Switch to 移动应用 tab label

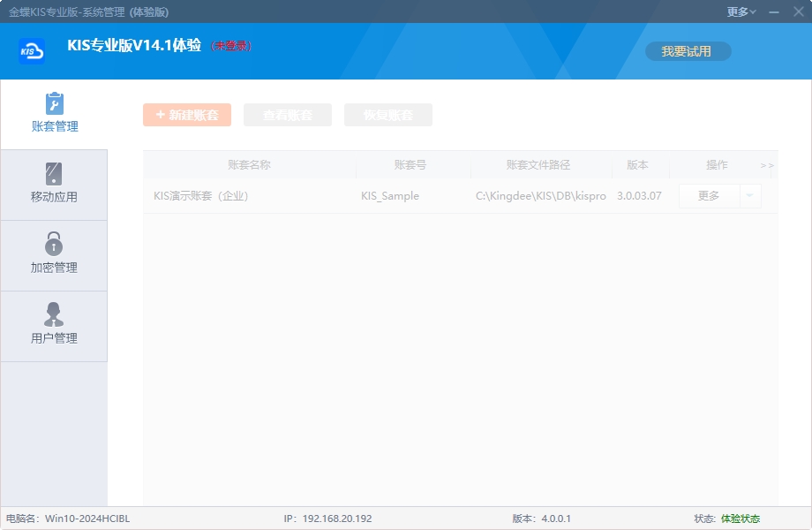pos(54,197)
